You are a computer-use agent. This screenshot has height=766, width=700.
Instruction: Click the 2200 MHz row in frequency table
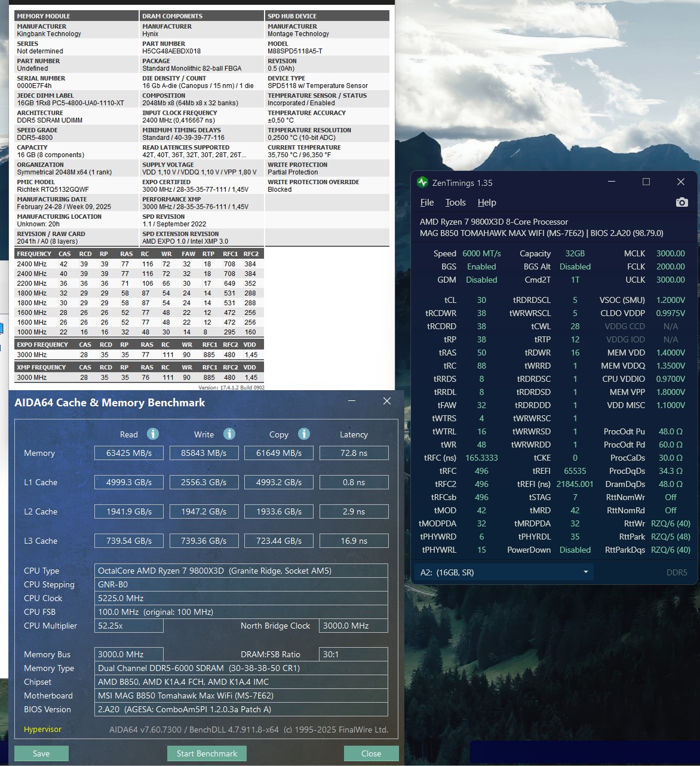(x=140, y=283)
